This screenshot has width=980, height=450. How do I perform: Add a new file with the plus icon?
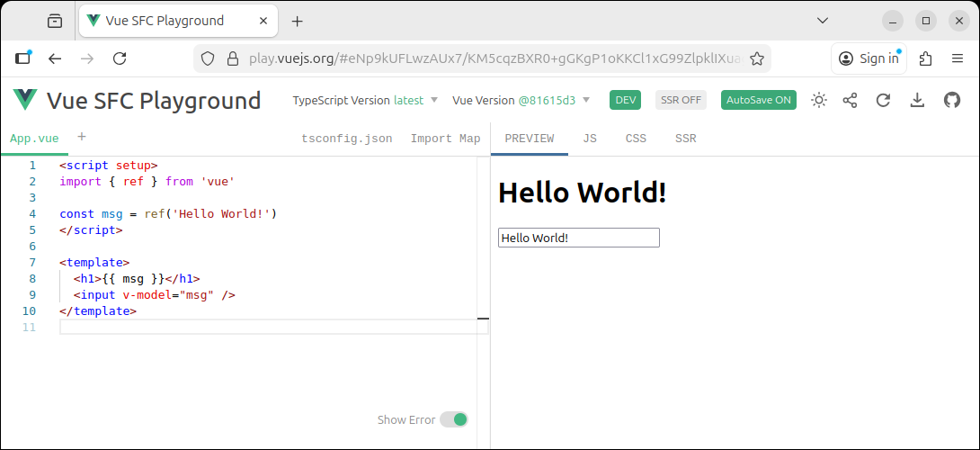click(x=81, y=137)
